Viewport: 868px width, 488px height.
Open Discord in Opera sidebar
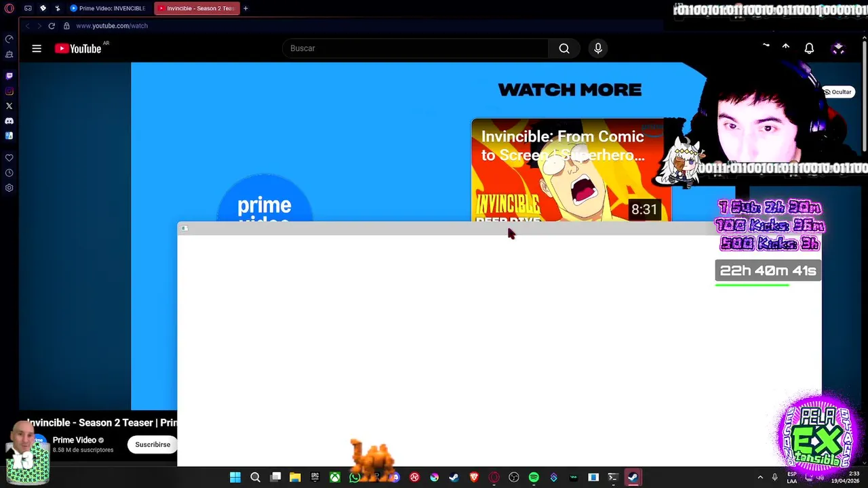tap(9, 121)
